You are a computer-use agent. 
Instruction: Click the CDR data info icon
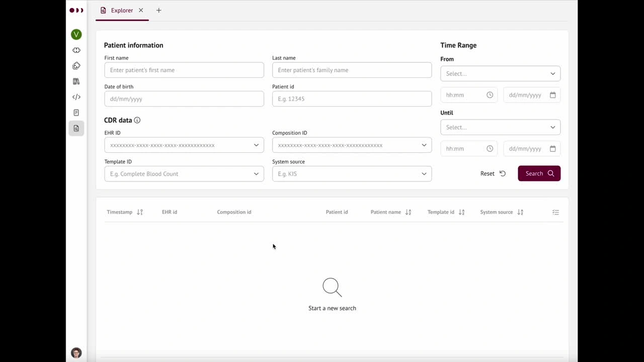137,120
